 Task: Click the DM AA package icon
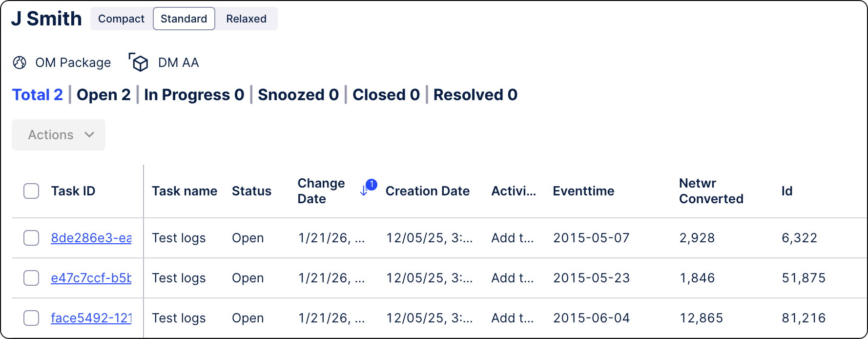[x=139, y=63]
